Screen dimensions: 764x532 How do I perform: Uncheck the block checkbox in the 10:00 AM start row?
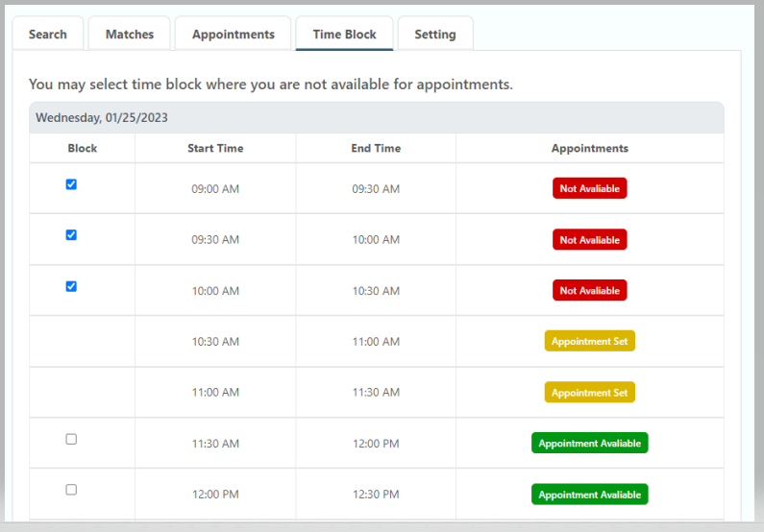coord(71,286)
